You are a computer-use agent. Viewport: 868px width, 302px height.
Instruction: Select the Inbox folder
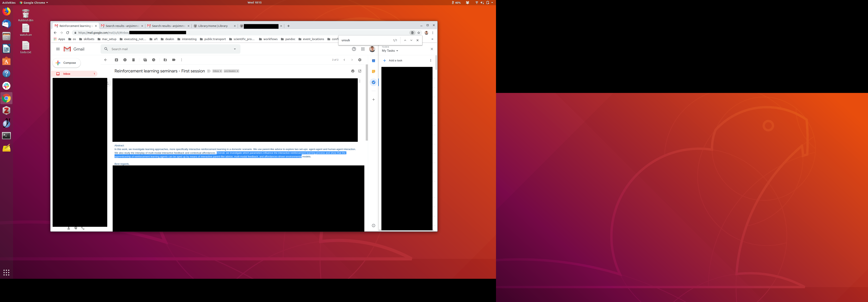coord(67,74)
